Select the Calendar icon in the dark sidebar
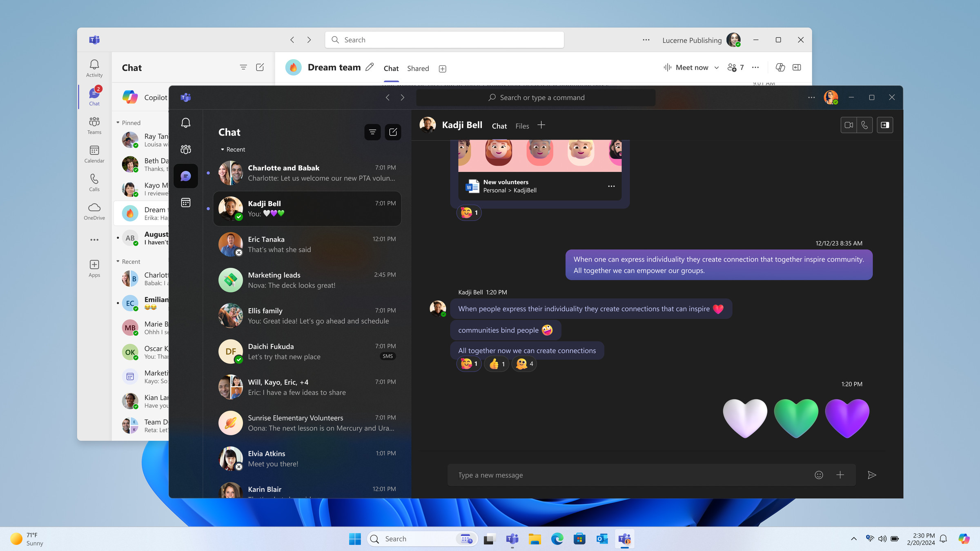 186,203
